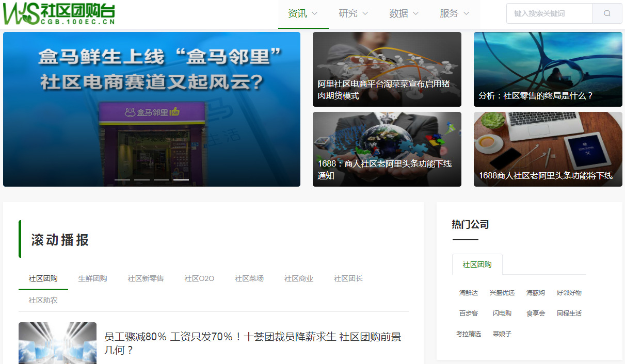Expand the chevron beside 服务
This screenshot has height=364, width=625.
(466, 14)
